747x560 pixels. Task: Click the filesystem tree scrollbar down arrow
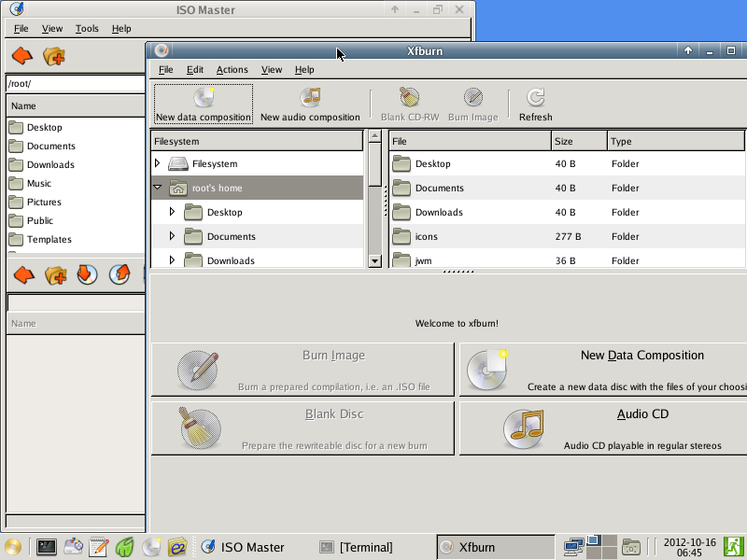click(x=375, y=261)
